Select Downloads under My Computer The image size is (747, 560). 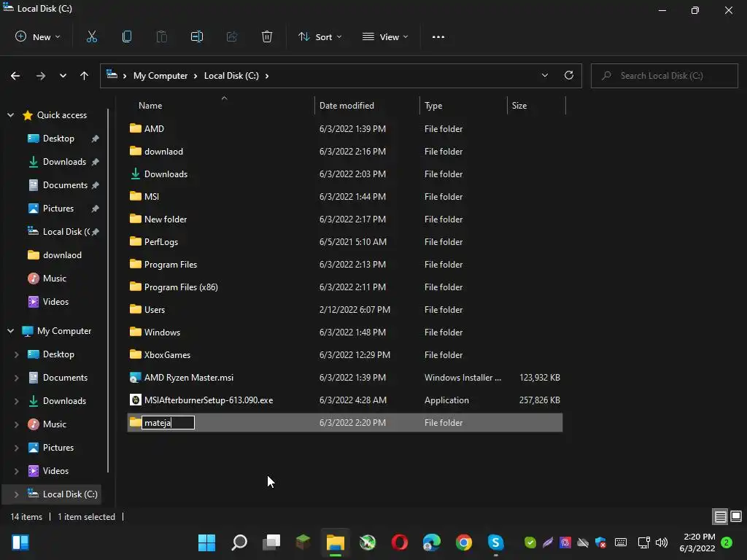[x=64, y=401]
